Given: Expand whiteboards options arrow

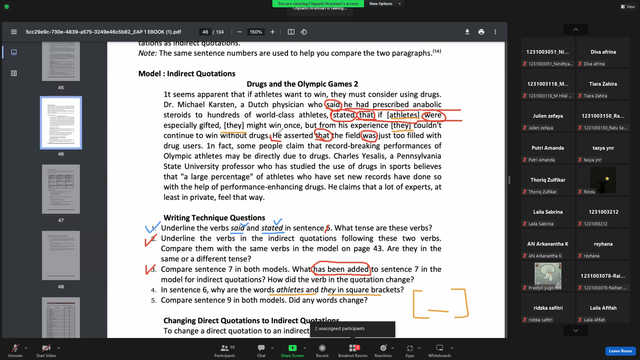Looking at the screenshot, I should coord(452,348).
